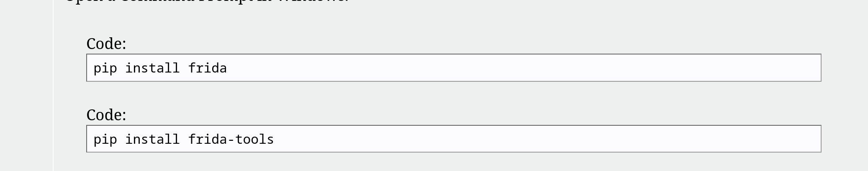Click the word "pip" in the first code box

click(105, 68)
